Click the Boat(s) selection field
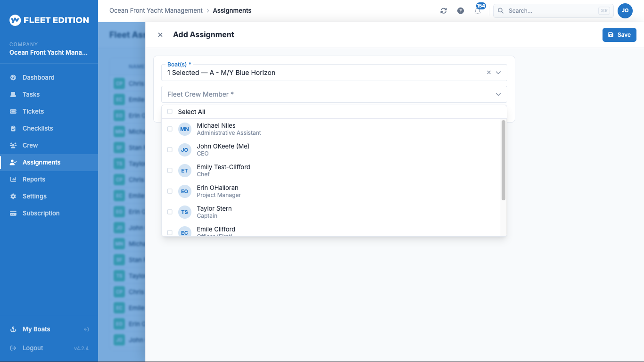The image size is (644, 362). point(334,73)
